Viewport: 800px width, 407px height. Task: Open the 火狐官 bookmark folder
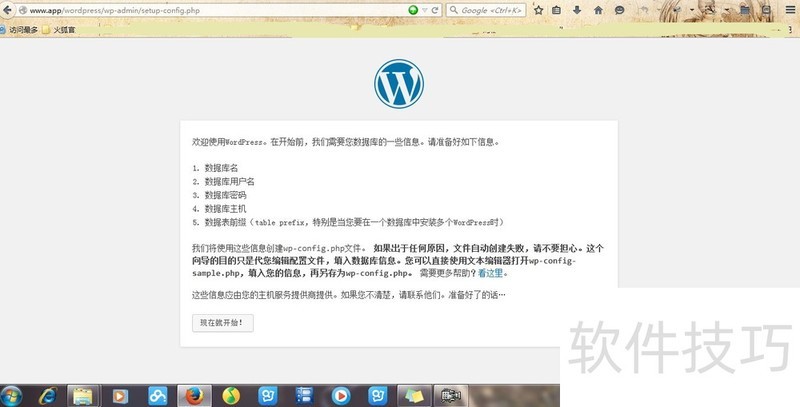(59, 30)
